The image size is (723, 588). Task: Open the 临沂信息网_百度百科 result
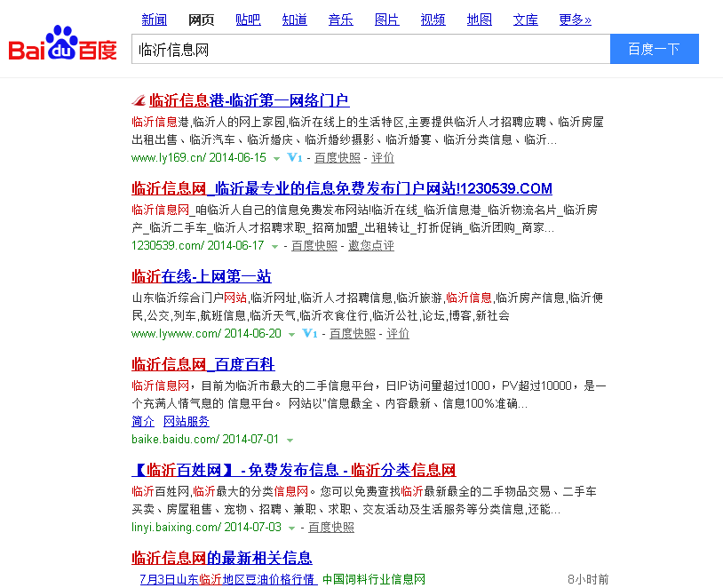pos(203,364)
